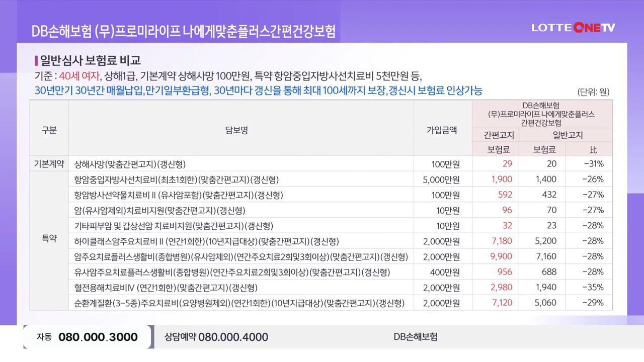The image size is (644, 362).
Task: Click the '상담예약 080.000.4000' consultation number
Action: [x=216, y=337]
